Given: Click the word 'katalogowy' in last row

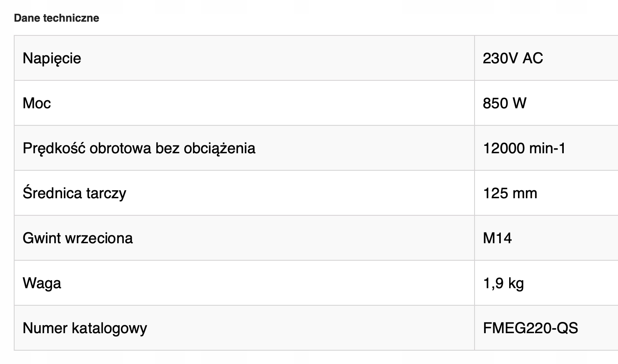Looking at the screenshot, I should click(x=109, y=328).
